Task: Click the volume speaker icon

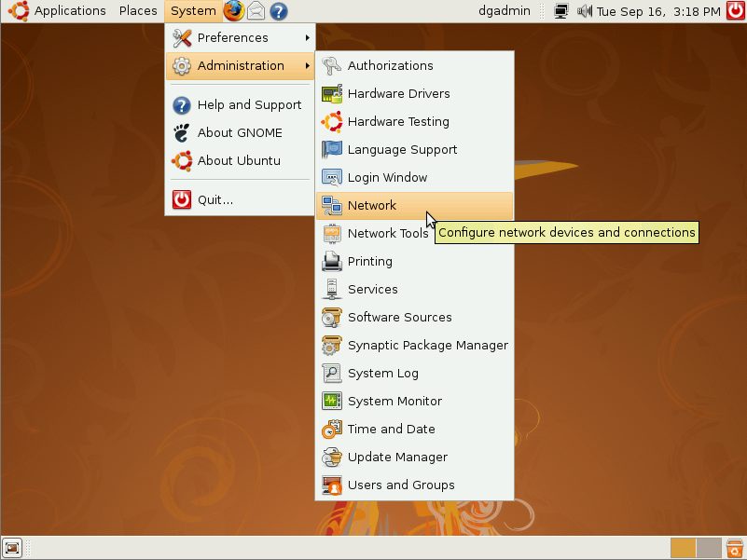Action: 585,11
